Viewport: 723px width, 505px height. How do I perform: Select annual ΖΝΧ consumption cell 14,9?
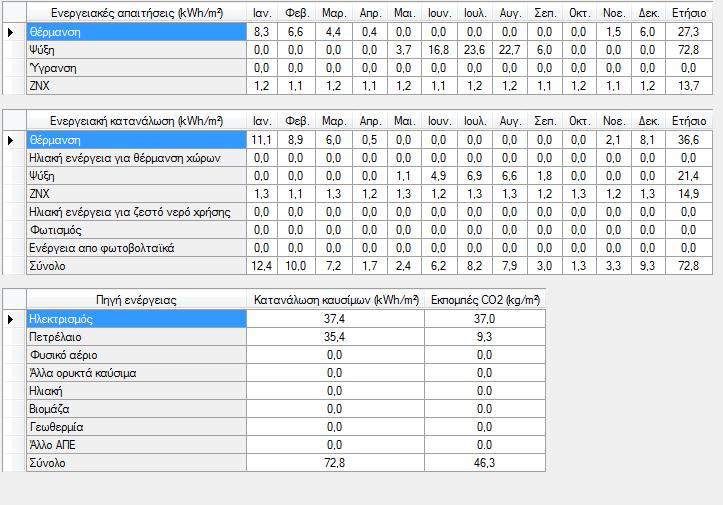689,194
